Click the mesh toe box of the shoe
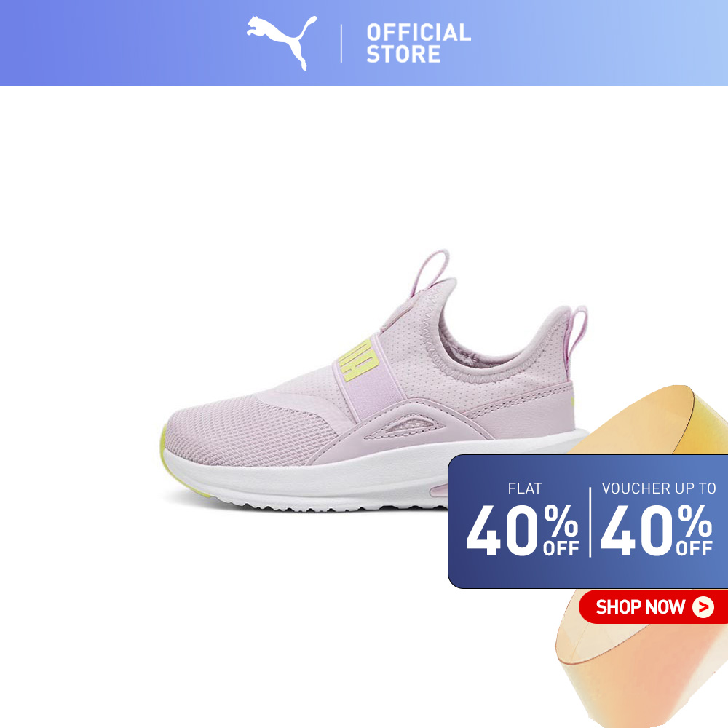Screen dimensions: 728x728 click(x=246, y=432)
